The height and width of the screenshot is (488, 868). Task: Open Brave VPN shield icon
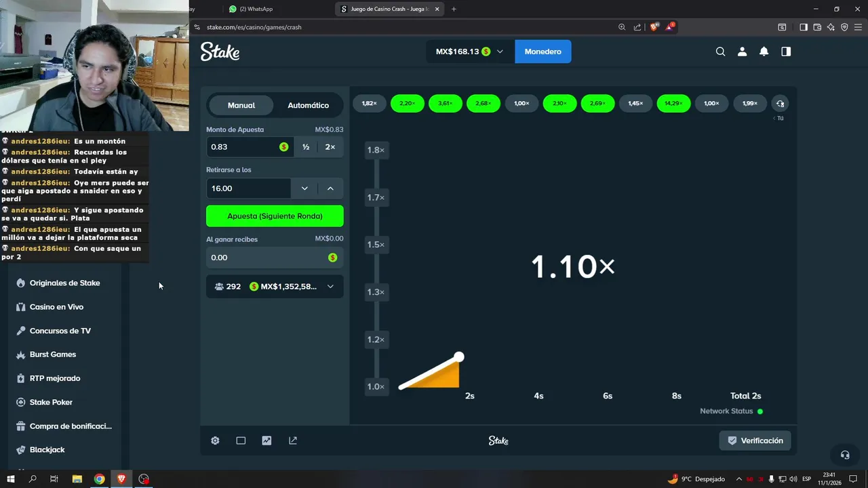844,27
